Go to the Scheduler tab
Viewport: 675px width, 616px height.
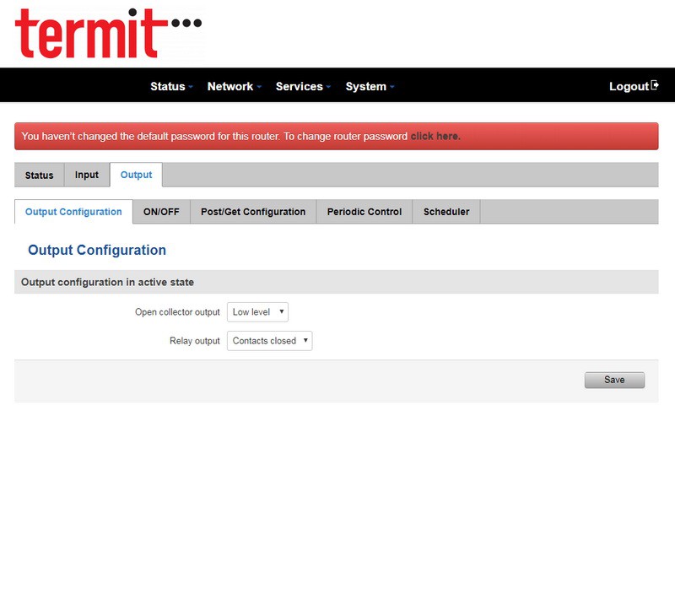click(x=446, y=212)
